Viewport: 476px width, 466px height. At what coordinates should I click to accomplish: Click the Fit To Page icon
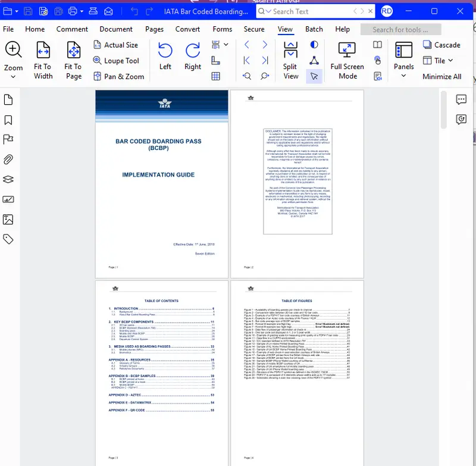point(73,50)
